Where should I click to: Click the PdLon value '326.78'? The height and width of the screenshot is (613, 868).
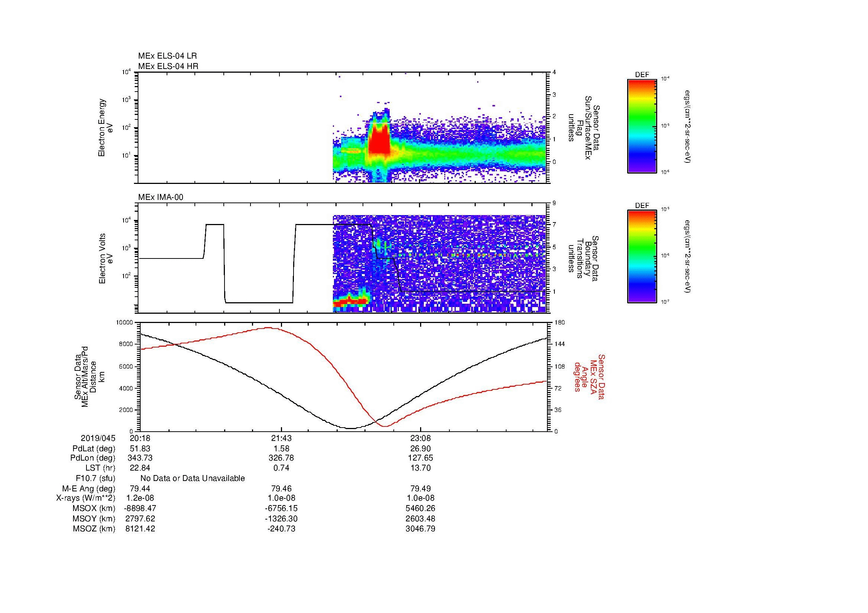[281, 458]
